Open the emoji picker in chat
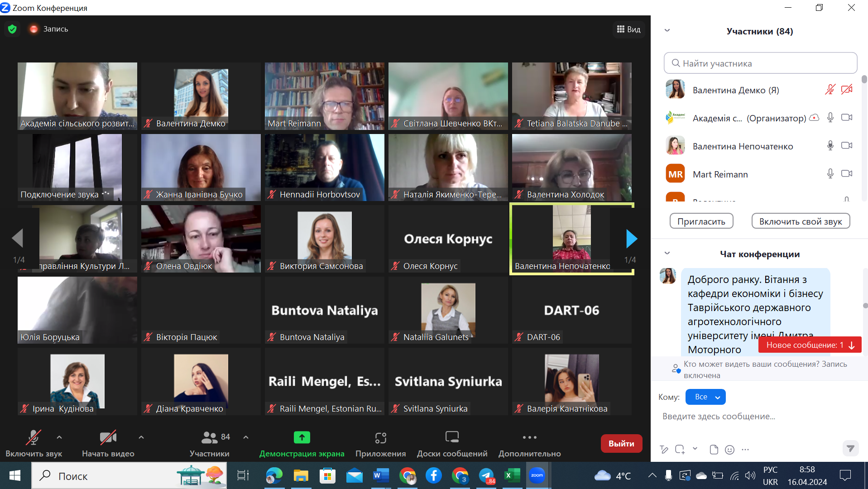868x489 pixels. [x=729, y=450]
